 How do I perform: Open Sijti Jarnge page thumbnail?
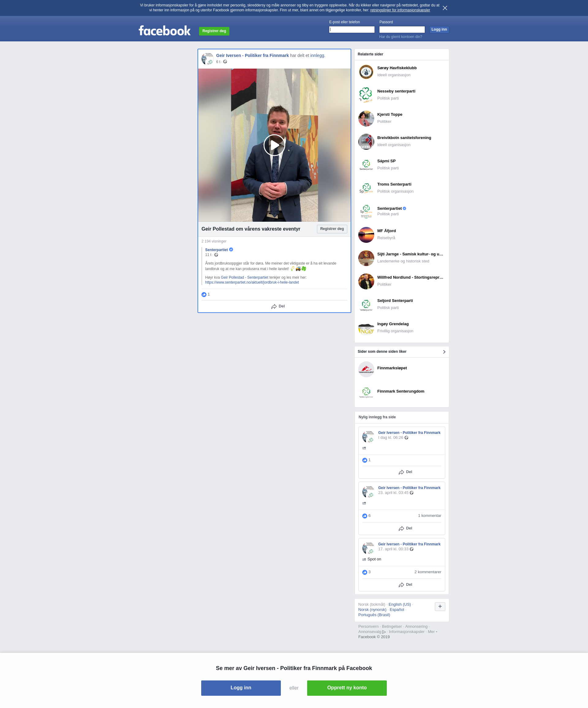(x=366, y=258)
